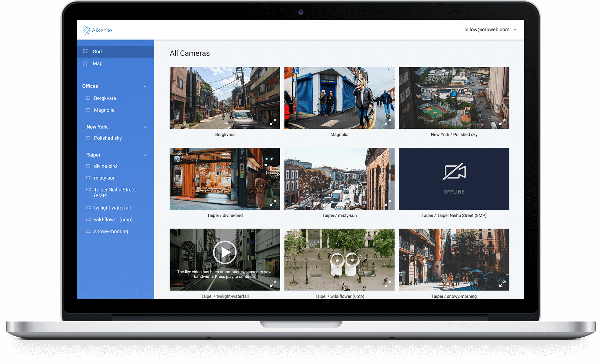
Task: Select the Grid view menu item
Action: pos(97,51)
